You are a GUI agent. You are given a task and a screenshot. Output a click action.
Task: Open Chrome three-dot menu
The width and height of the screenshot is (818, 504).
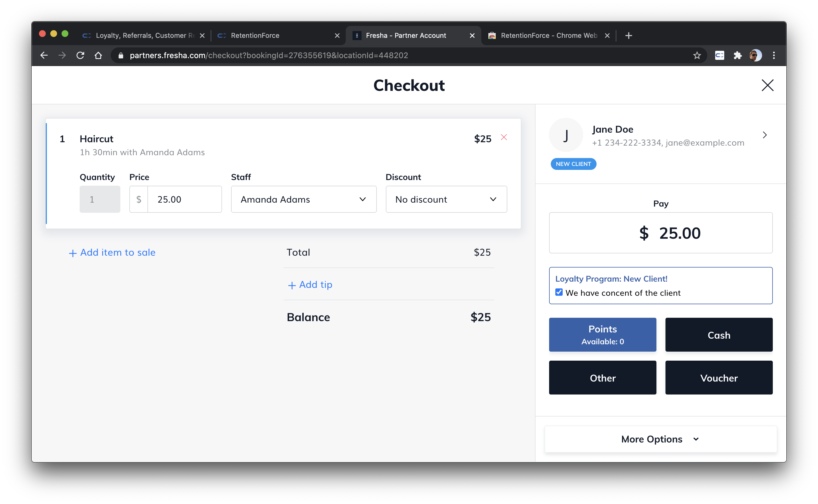(x=774, y=55)
